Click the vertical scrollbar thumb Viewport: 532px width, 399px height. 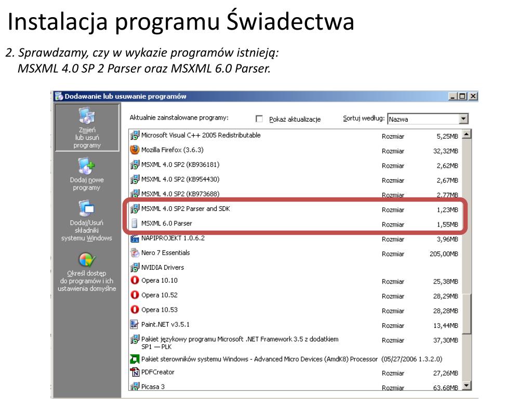467,314
